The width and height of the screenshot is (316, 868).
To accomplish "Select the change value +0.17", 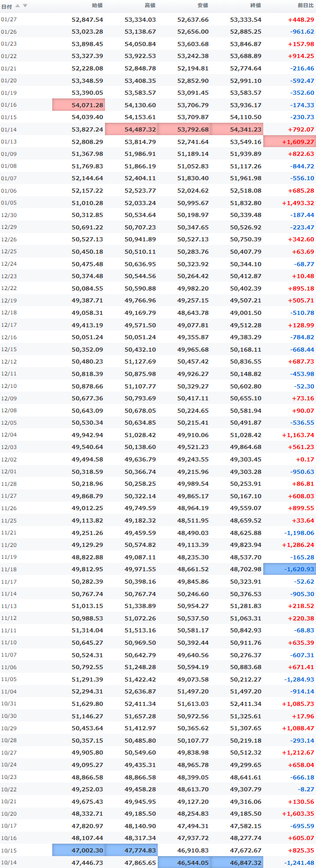I will coord(305,459).
